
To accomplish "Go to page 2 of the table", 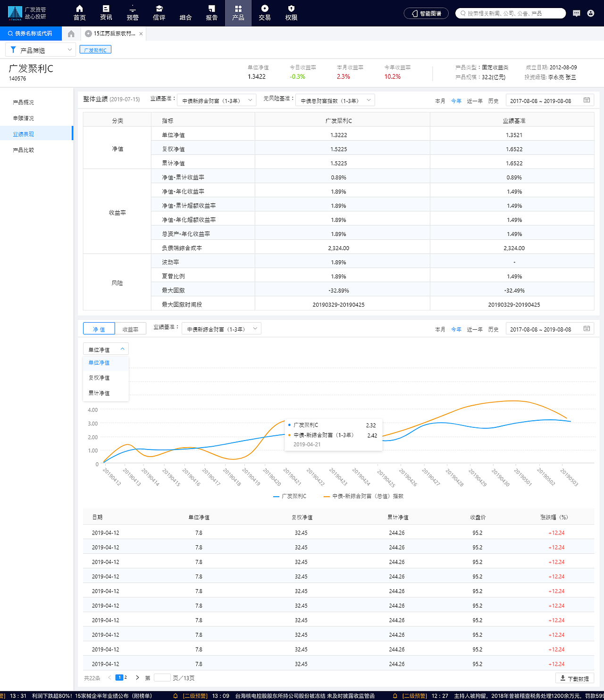I will click(x=126, y=677).
